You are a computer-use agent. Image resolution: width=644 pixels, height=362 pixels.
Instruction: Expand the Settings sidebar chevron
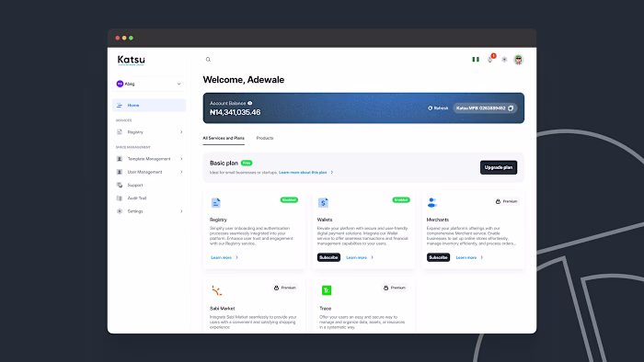[181, 211]
